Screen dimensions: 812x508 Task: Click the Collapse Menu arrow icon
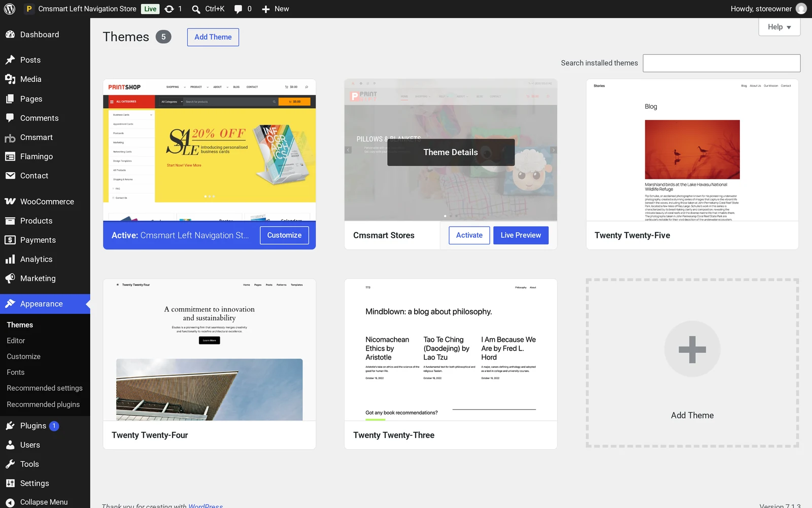(x=10, y=502)
